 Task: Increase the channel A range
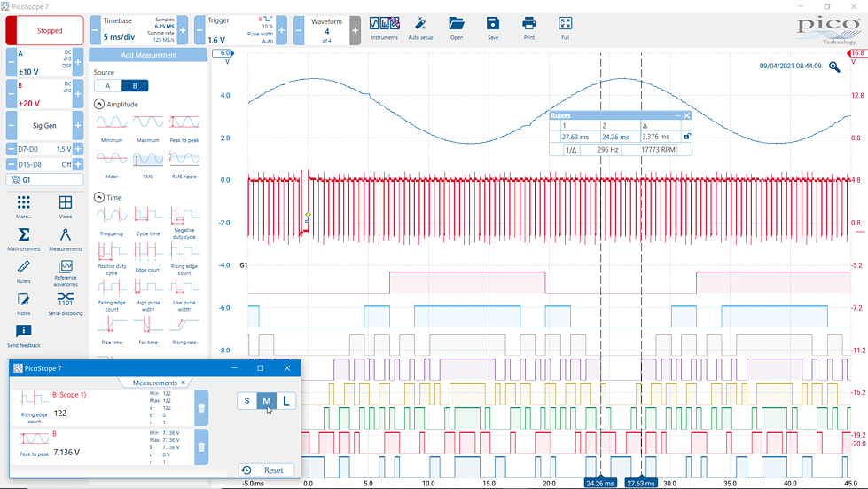point(78,63)
